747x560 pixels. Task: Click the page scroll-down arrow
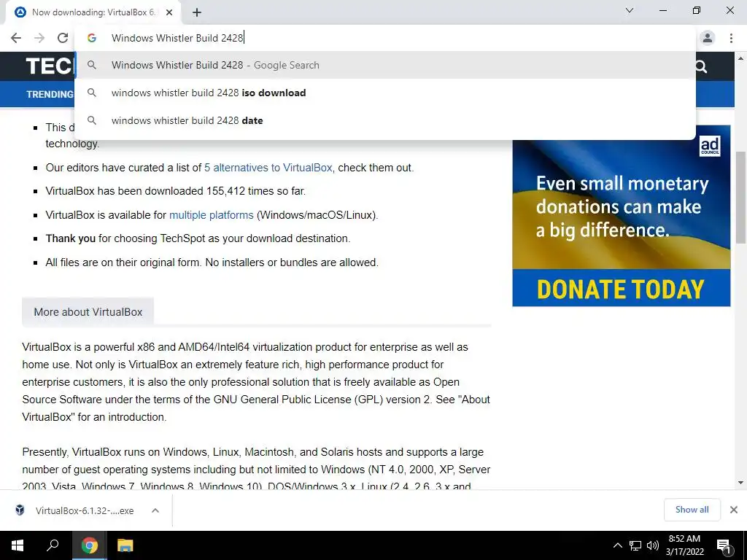tap(740, 483)
